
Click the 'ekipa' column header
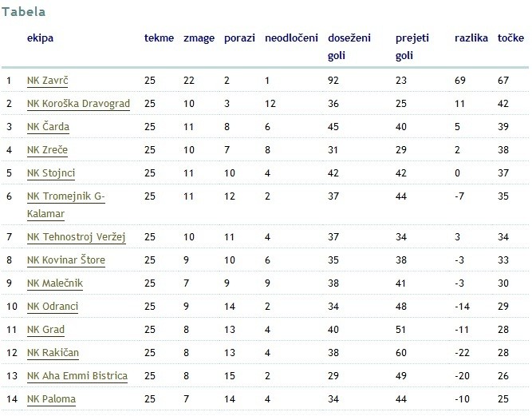pyautogui.click(x=41, y=38)
